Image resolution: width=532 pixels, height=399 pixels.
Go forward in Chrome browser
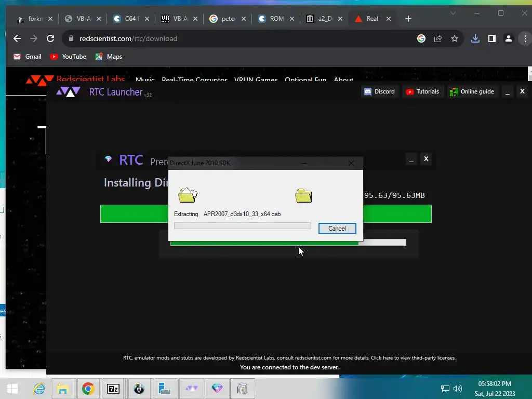[x=34, y=38]
